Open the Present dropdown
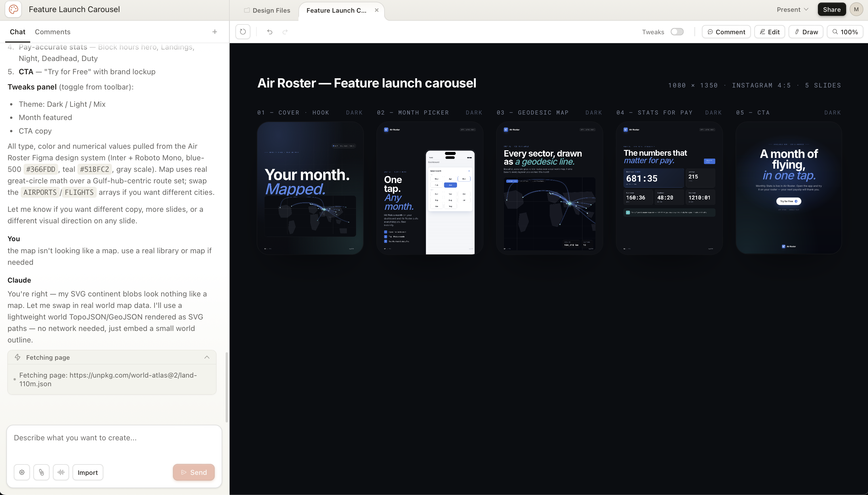Screen dimensions: 868x495 (x=792, y=9)
